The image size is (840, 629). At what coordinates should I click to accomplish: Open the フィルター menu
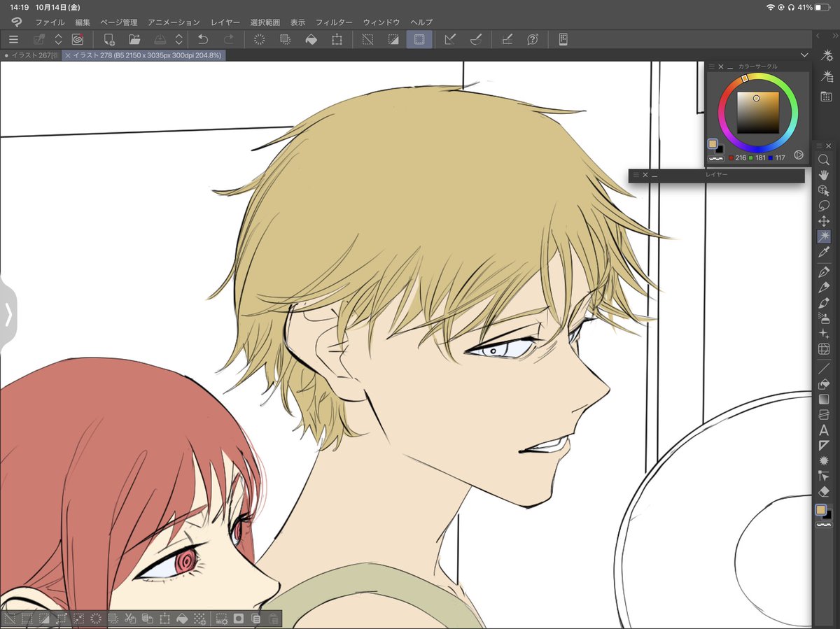click(x=333, y=22)
